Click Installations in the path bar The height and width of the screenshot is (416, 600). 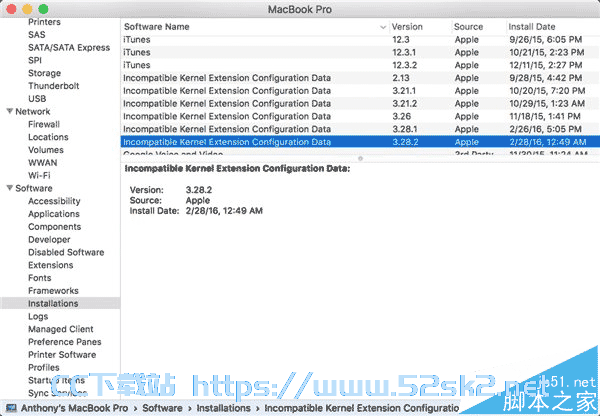223,408
